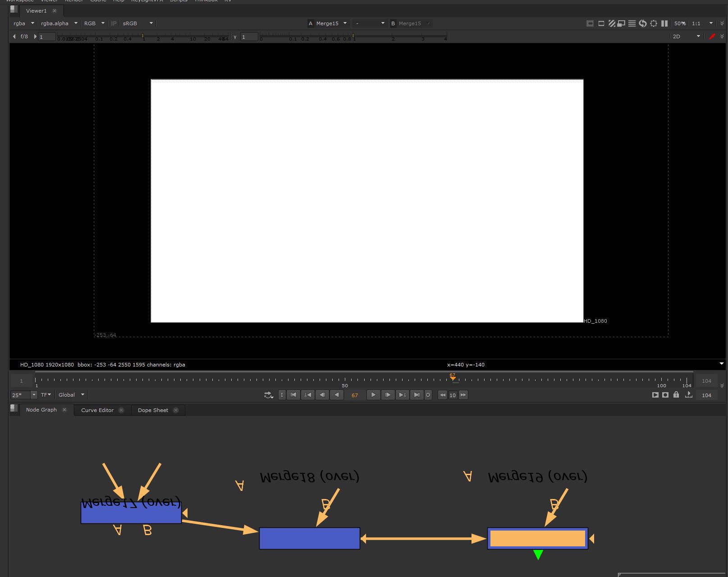Toggle the full frame processing lines icon
Image resolution: width=728 pixels, height=577 pixels.
632,23
